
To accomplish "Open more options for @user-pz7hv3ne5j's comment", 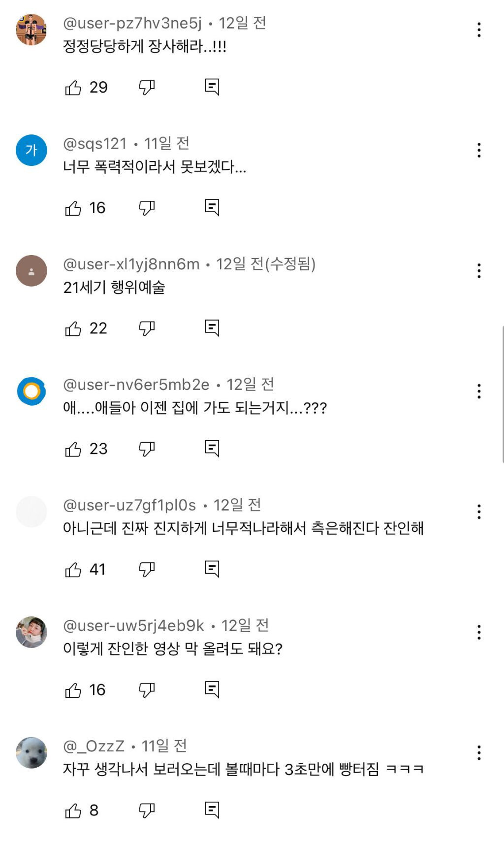I will click(479, 30).
